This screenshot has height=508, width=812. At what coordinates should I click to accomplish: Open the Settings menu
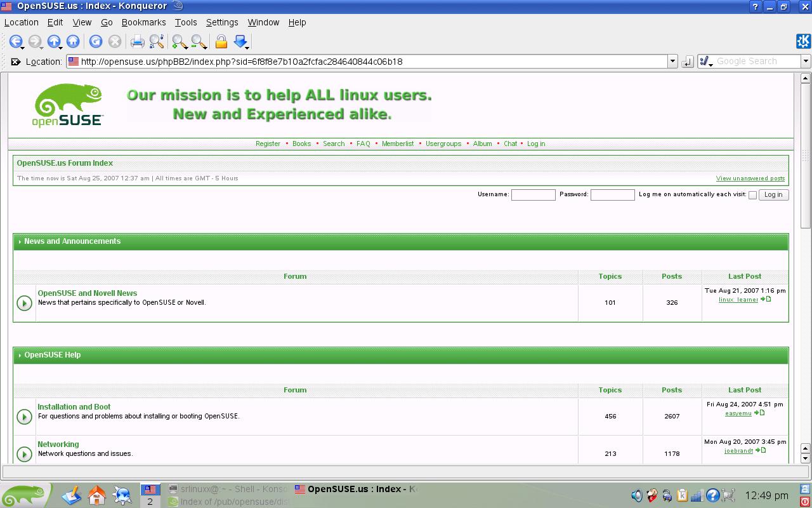click(222, 22)
